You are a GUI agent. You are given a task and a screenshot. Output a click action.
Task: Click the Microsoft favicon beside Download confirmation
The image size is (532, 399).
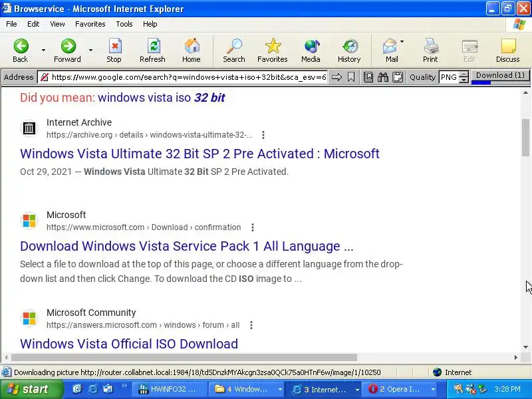point(29,221)
